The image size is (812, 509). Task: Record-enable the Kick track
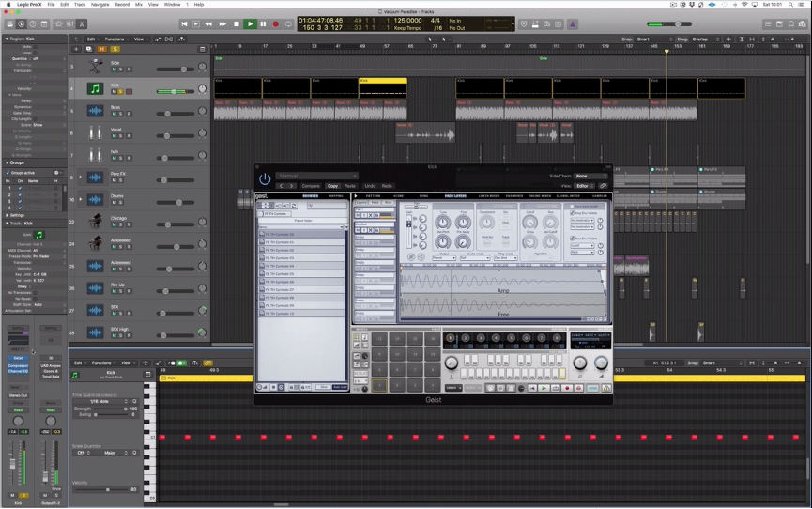click(x=129, y=92)
